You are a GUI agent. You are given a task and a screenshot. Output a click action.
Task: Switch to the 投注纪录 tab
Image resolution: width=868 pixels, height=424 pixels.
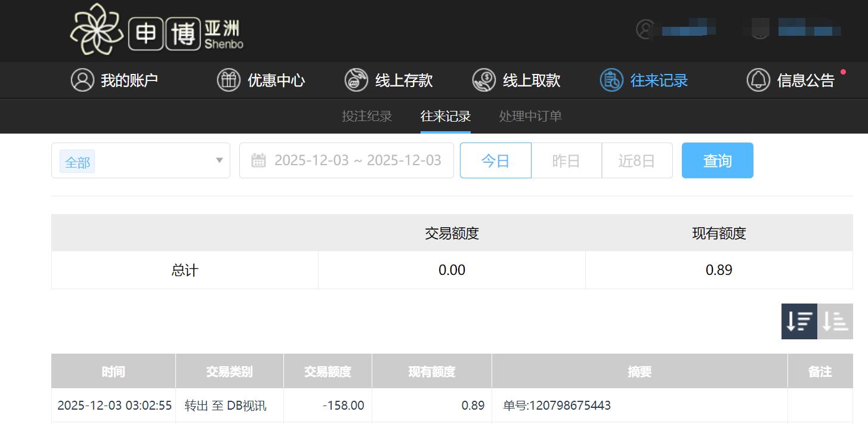pos(366,116)
